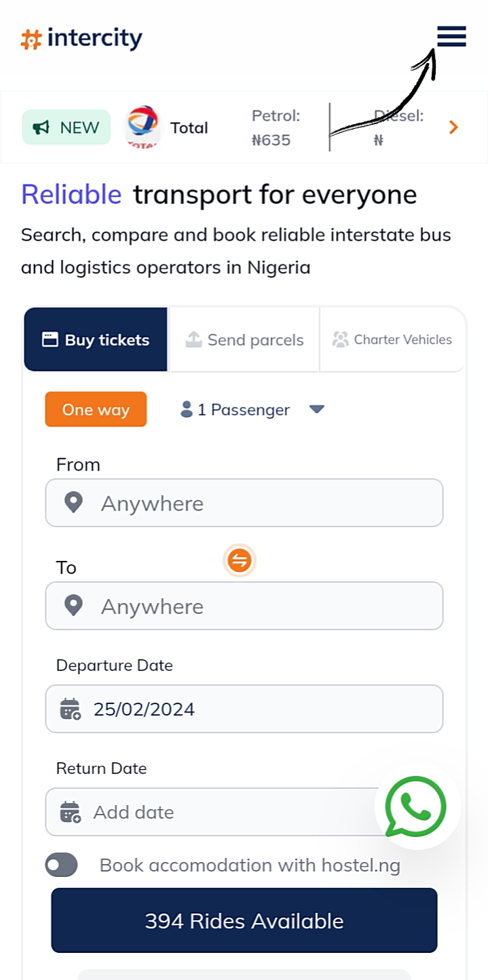Open WhatsApp chat bubble
Viewport: 488px width, 980px height.
(x=415, y=807)
